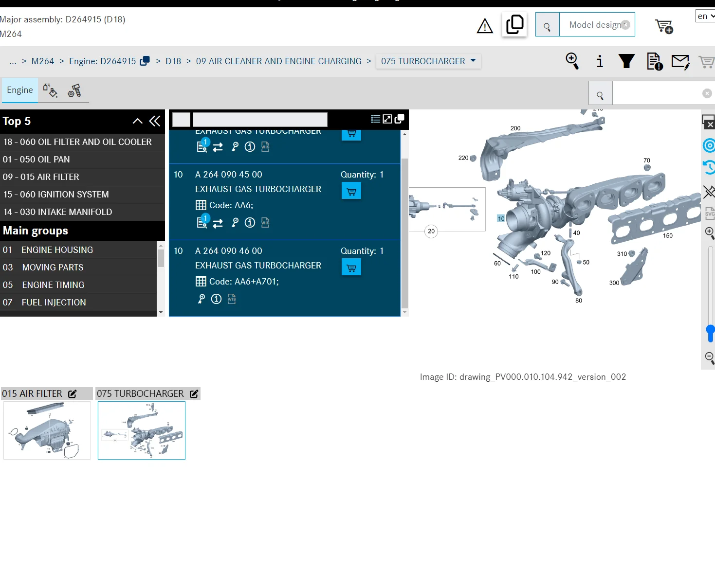Click the Model designation input field
This screenshot has width=715, height=588.
pos(597,25)
